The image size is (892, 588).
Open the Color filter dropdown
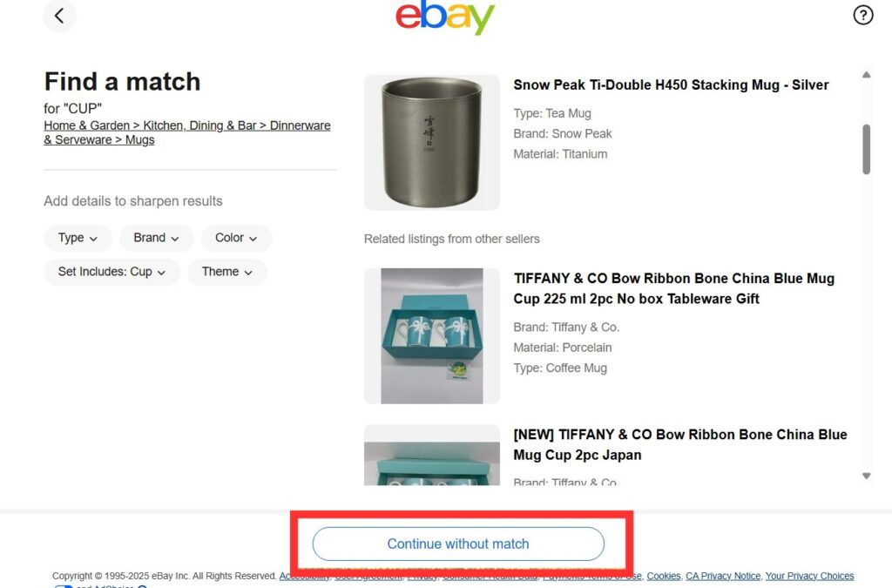click(x=236, y=238)
